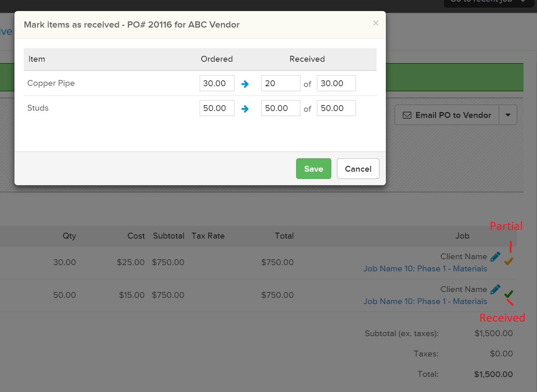Click pencil edit icon in $25.00 cost row
Viewport: 537px width, 392px height.
pyautogui.click(x=495, y=257)
